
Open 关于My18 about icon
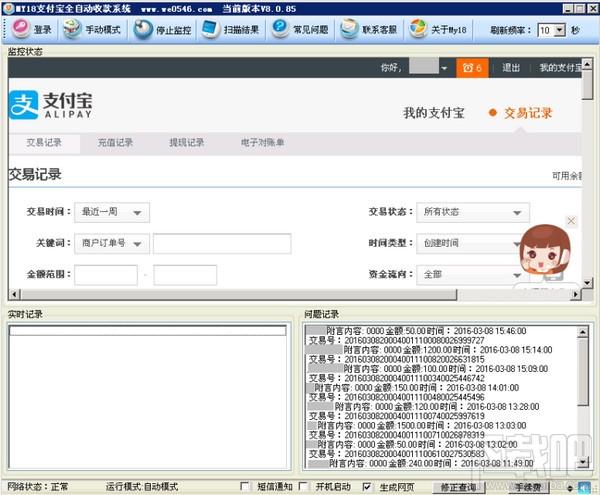click(x=418, y=29)
